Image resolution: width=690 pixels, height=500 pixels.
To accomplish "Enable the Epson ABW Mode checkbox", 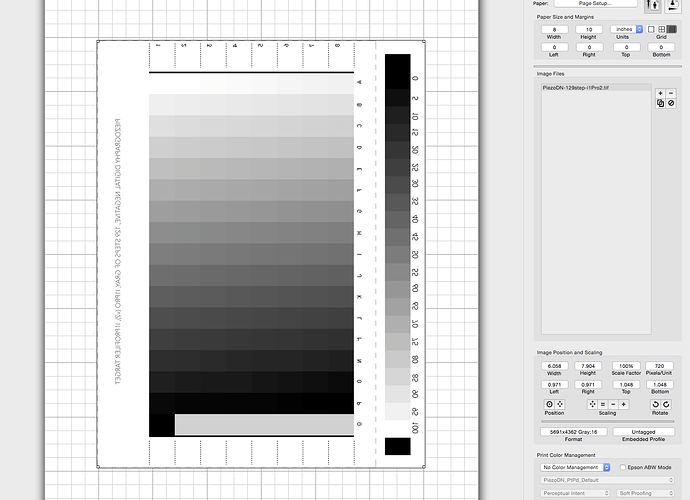I will 623,467.
